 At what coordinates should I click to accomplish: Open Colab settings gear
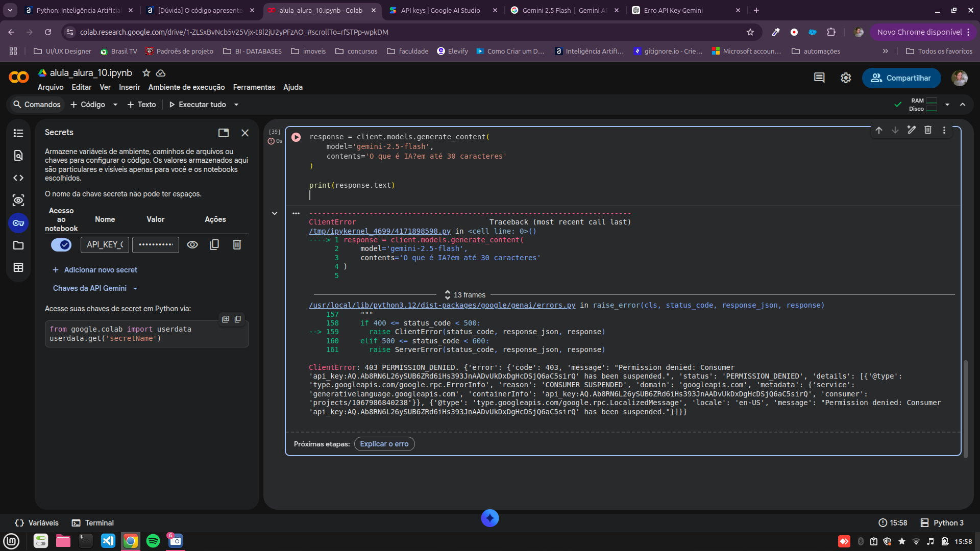point(846,78)
